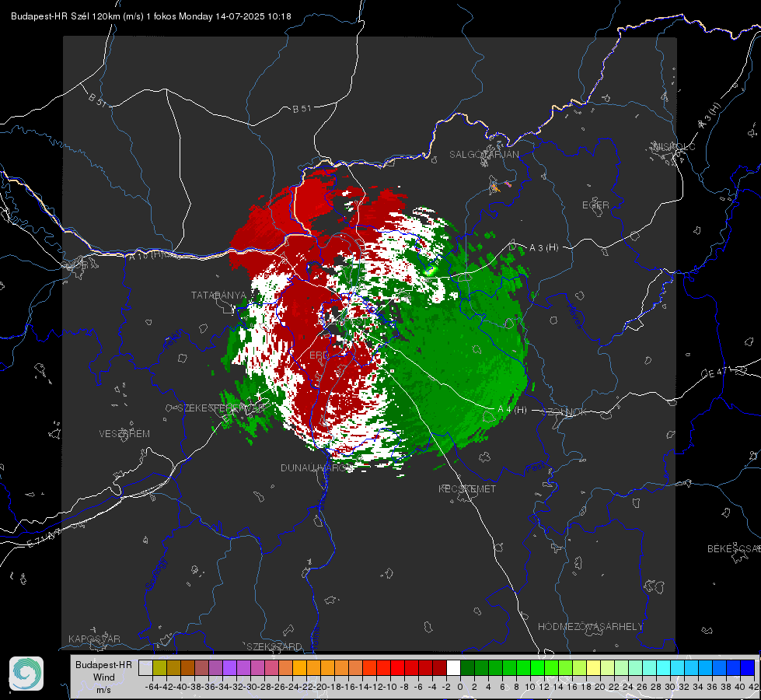Click the small orange echo near Salgótarján
Screen dimensions: 761x700
(494, 187)
